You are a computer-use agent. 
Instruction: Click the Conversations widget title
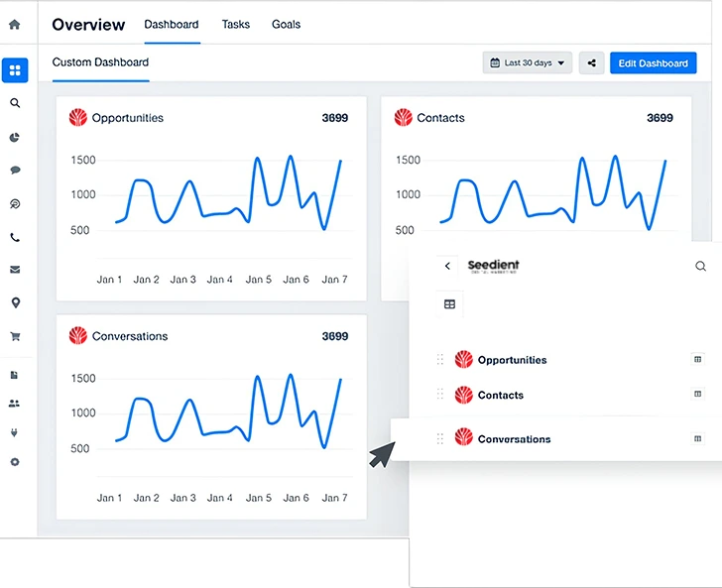(130, 336)
